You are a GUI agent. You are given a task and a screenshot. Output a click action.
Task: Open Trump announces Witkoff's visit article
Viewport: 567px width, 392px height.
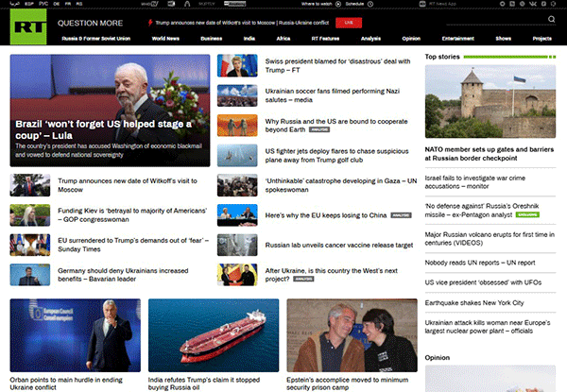pyautogui.click(x=128, y=185)
